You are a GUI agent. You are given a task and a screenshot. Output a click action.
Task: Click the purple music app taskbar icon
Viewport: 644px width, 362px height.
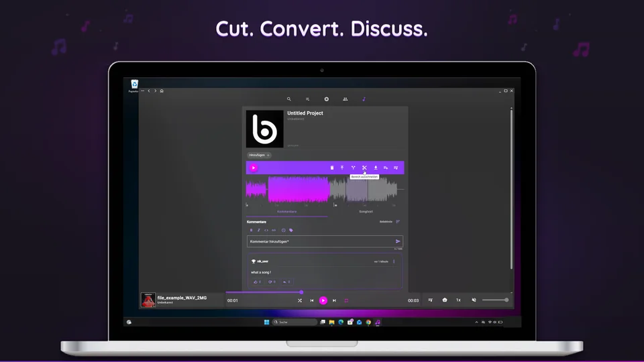(378, 322)
